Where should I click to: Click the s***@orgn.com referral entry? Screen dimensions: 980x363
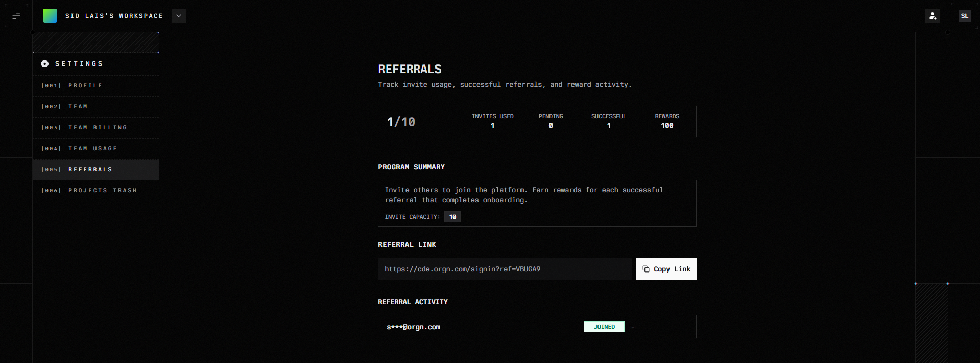[413, 327]
